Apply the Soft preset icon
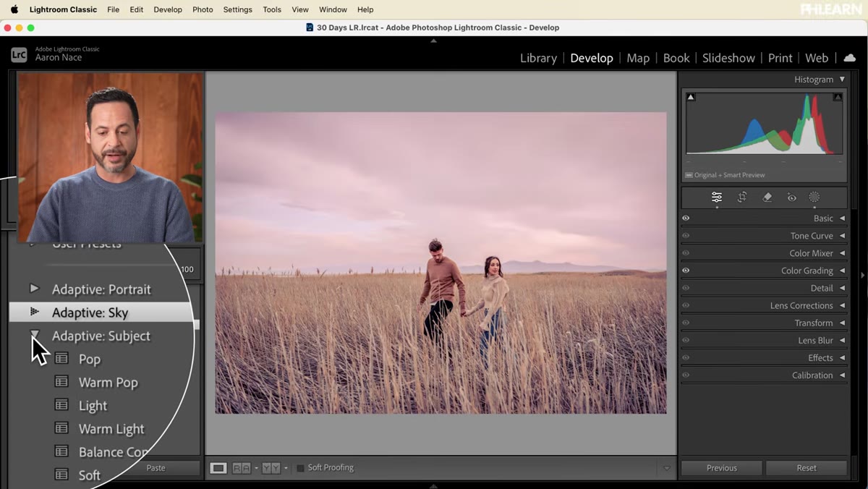Screen dimensions: 868x489 click(62, 475)
